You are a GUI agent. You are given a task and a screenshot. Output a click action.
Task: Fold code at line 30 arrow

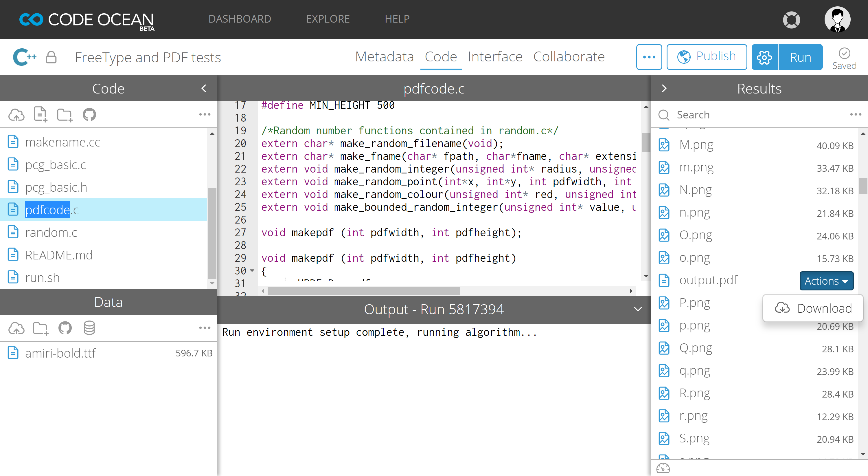click(252, 270)
